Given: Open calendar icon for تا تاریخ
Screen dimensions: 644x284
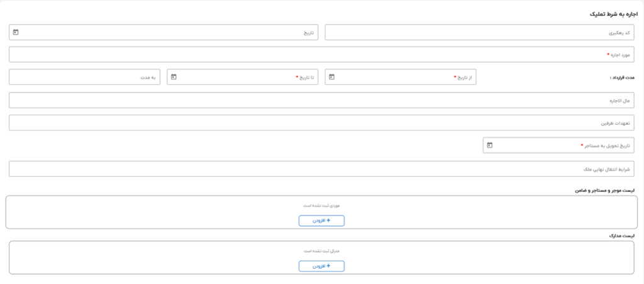Looking at the screenshot, I should [174, 77].
